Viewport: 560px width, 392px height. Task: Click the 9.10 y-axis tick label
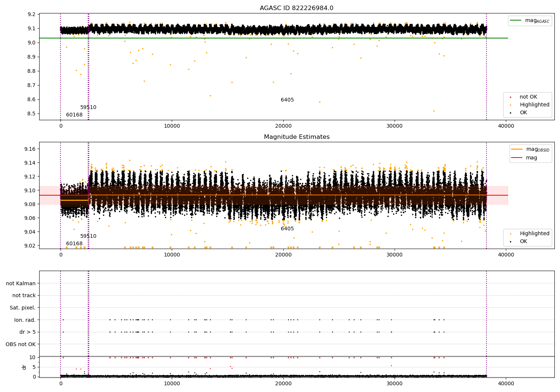pyautogui.click(x=30, y=191)
